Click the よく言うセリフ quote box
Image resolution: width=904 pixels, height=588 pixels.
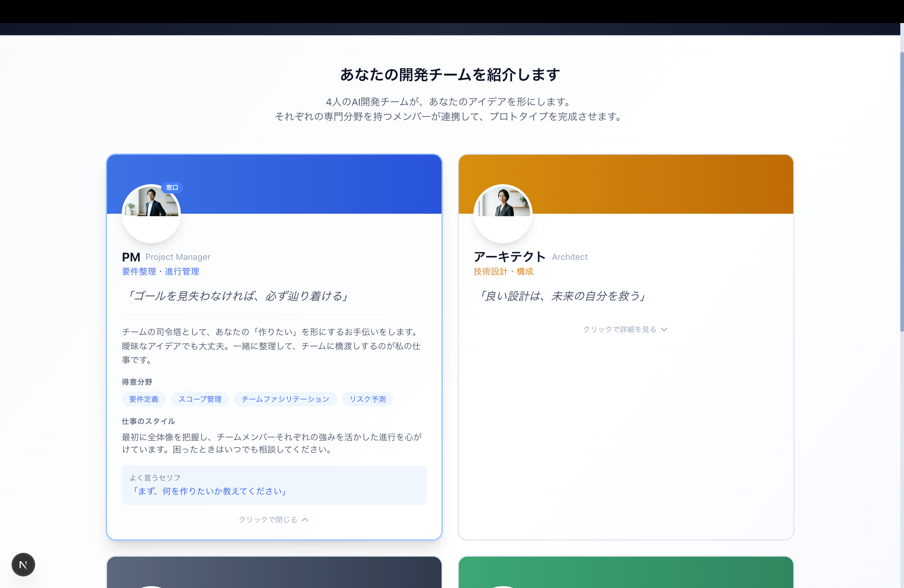point(274,485)
